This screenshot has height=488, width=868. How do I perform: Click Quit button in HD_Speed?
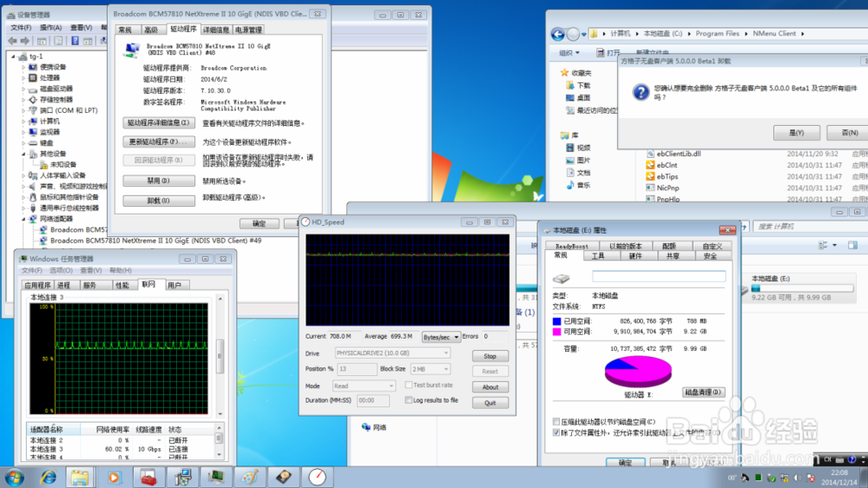coord(490,403)
